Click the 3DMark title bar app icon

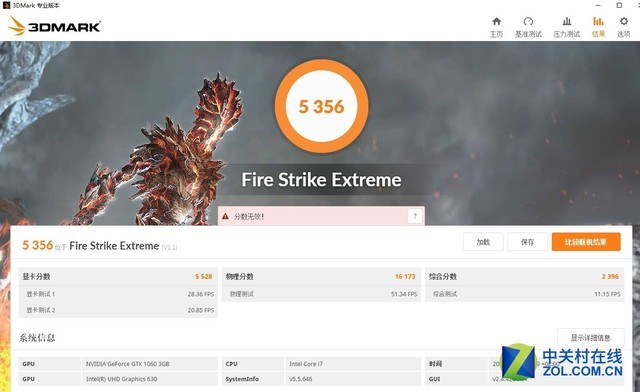6,5
